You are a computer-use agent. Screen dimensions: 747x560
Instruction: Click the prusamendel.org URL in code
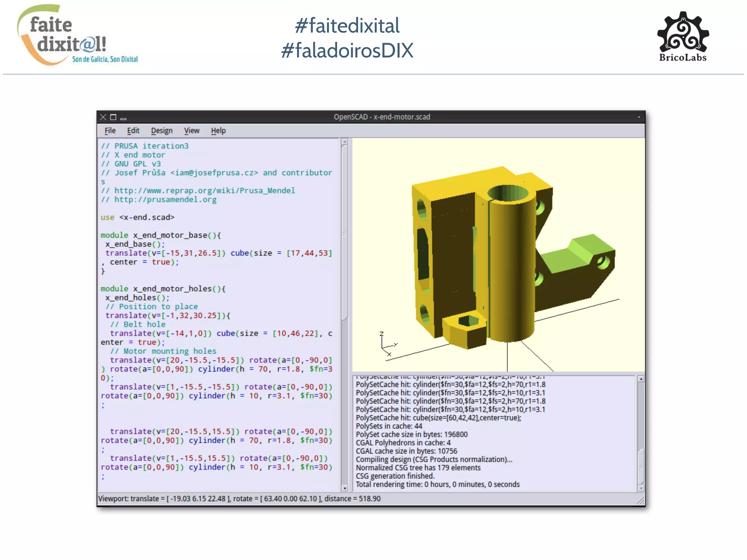[x=165, y=199]
